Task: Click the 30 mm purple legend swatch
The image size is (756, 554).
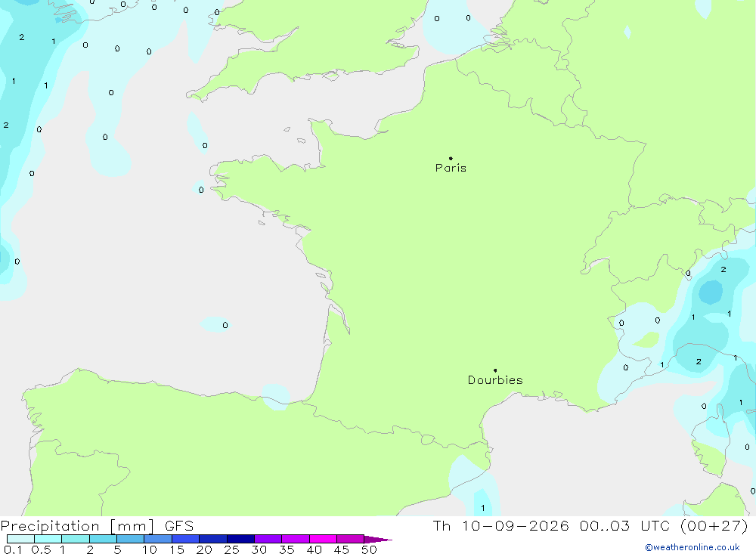Action: pyautogui.click(x=268, y=539)
